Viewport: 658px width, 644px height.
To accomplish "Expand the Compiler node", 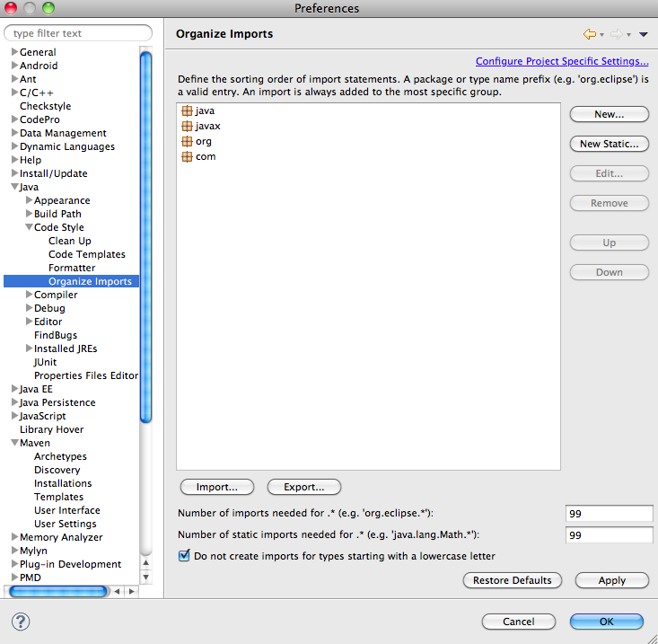I will coord(29,295).
